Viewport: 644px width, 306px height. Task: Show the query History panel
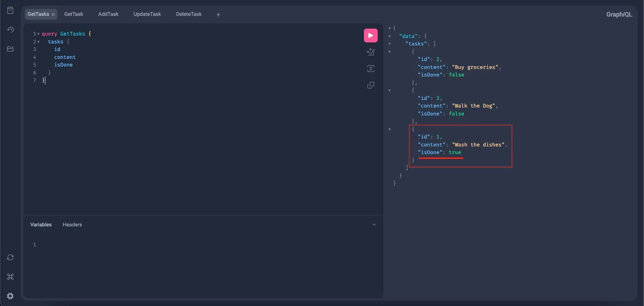[x=10, y=30]
